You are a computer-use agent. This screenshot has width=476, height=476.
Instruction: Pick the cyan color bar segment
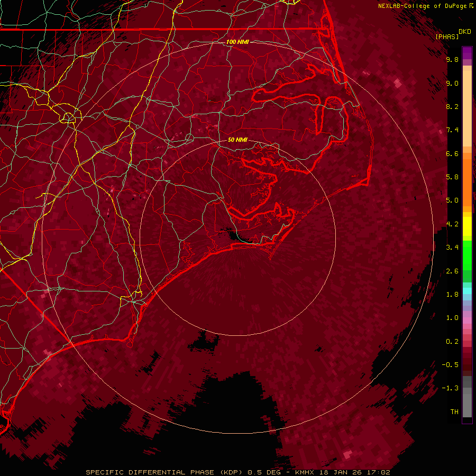(467, 291)
